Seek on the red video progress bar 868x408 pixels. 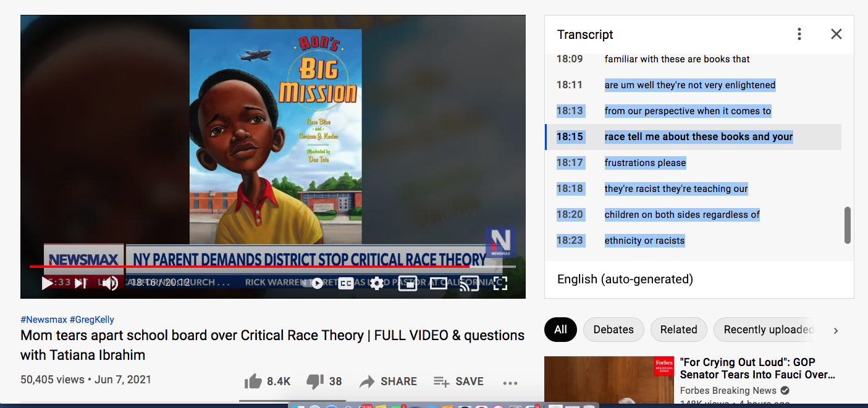coord(272,267)
